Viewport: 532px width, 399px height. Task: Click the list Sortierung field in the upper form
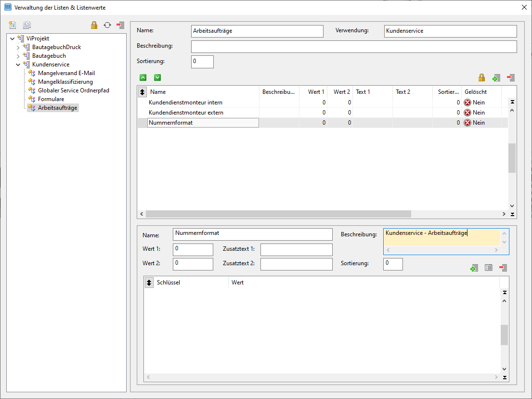tap(202, 62)
